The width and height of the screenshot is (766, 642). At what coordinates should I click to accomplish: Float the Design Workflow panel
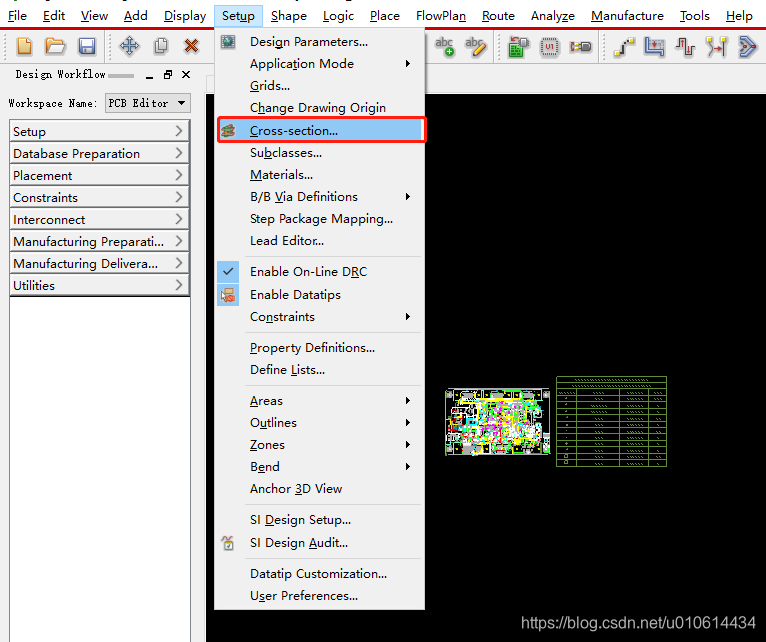(x=167, y=75)
